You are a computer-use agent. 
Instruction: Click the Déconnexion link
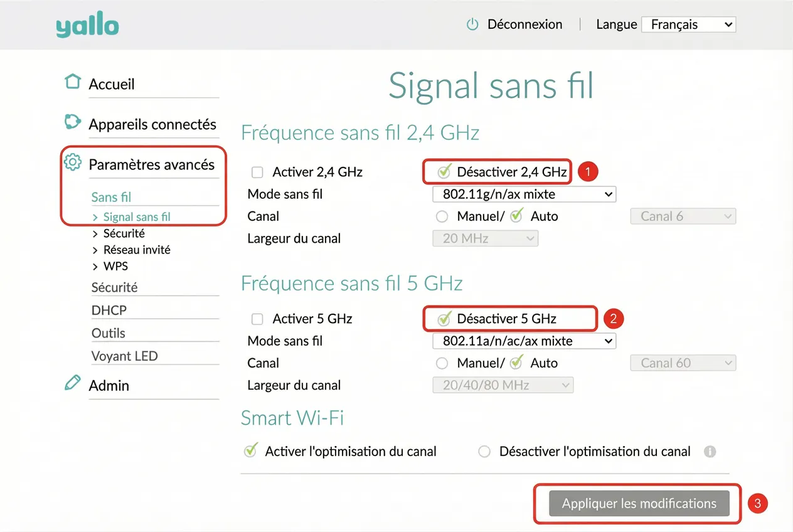(524, 24)
